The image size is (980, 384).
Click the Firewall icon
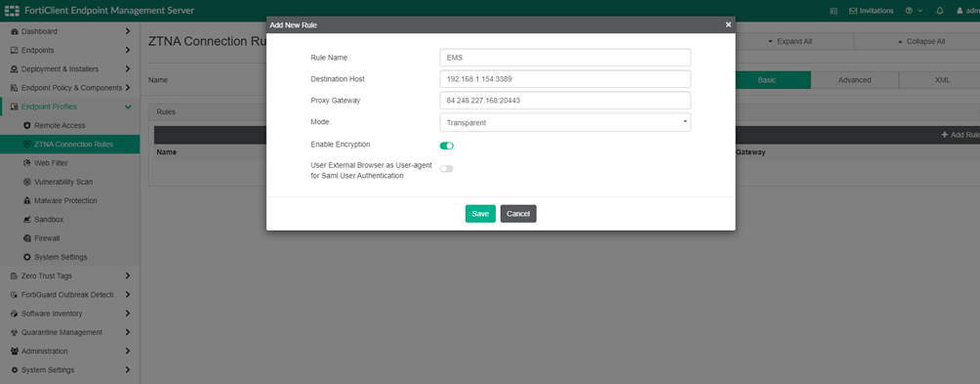tap(27, 238)
